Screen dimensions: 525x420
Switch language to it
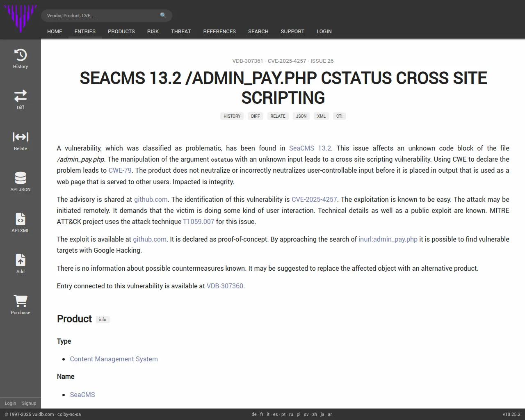pyautogui.click(x=268, y=414)
